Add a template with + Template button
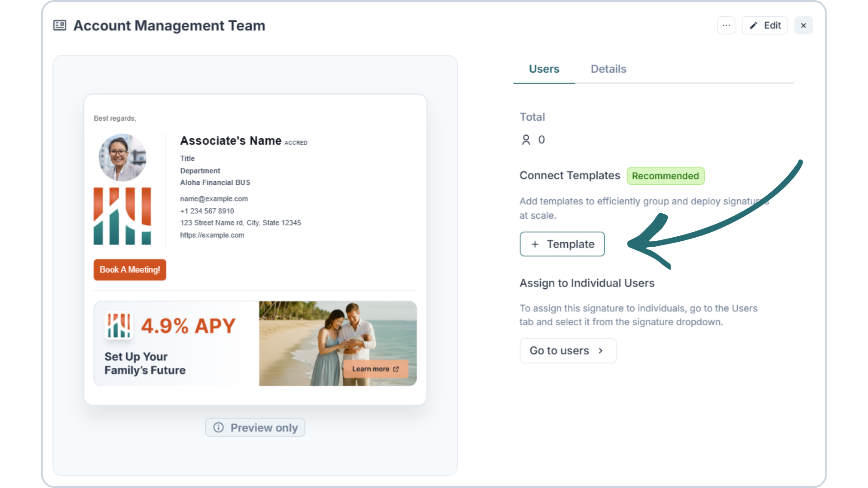The height and width of the screenshot is (488, 868). (x=562, y=244)
